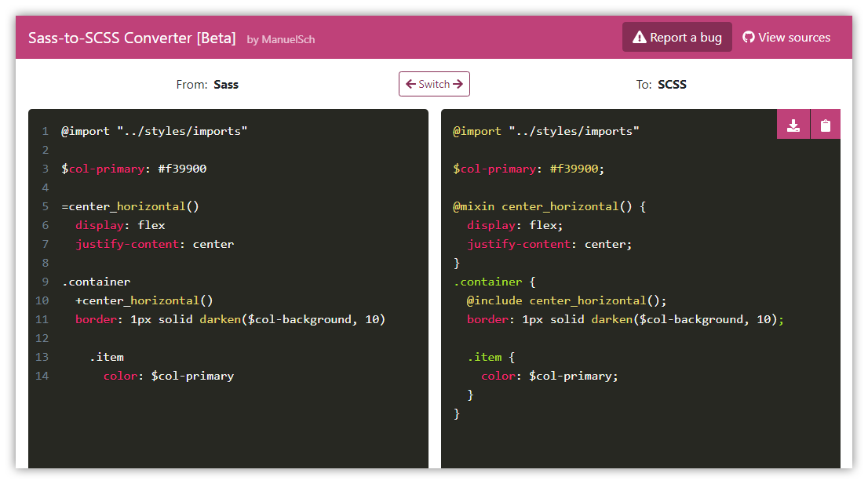The image size is (868, 484).
Task: Click SCSS "@mixin center_horizontal() {" line
Action: pyautogui.click(x=549, y=206)
